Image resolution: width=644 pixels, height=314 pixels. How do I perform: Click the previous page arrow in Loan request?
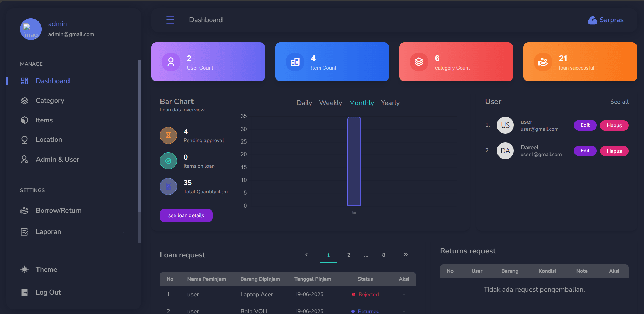[307, 255]
